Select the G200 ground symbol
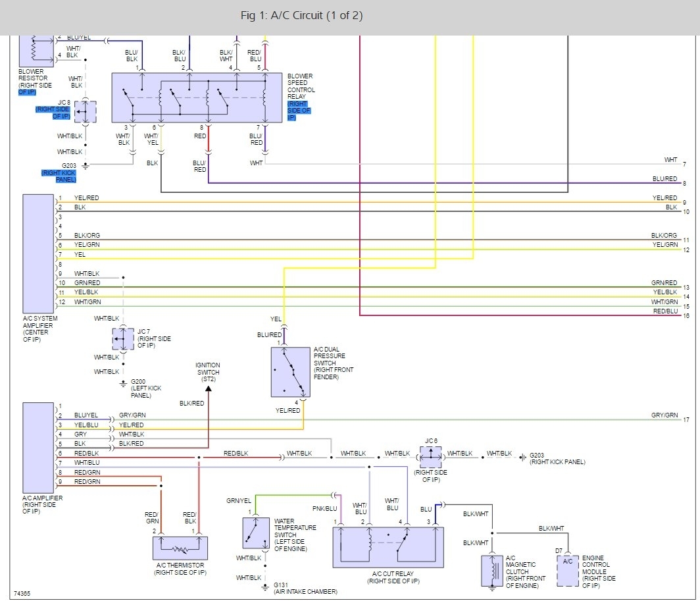The width and height of the screenshot is (700, 607). pyautogui.click(x=123, y=383)
